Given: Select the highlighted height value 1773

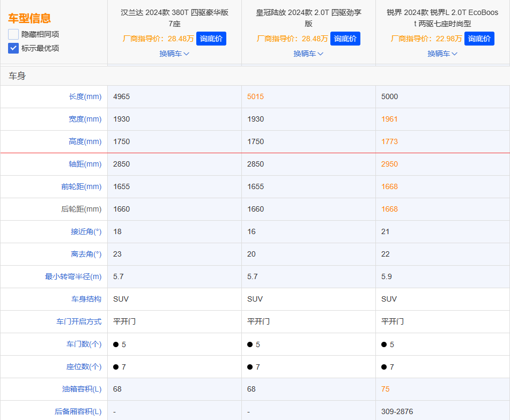Looking at the screenshot, I should 389,141.
